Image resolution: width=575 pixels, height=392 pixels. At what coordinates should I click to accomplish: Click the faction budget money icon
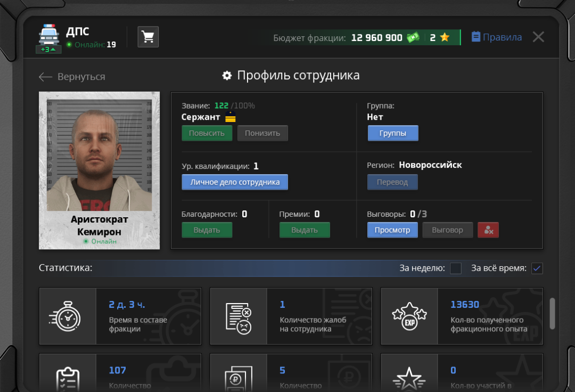pos(413,37)
